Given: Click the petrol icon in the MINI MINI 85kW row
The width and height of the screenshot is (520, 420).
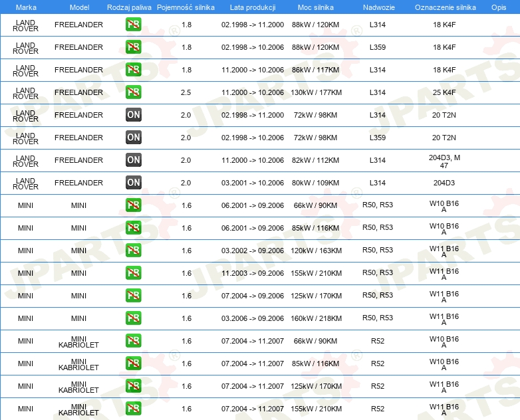Looking at the screenshot, I should 133,228.
